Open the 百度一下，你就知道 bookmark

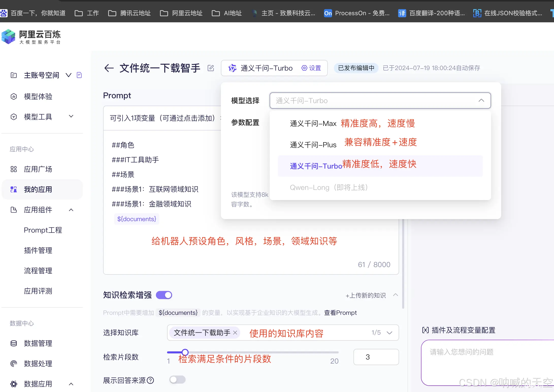click(33, 13)
